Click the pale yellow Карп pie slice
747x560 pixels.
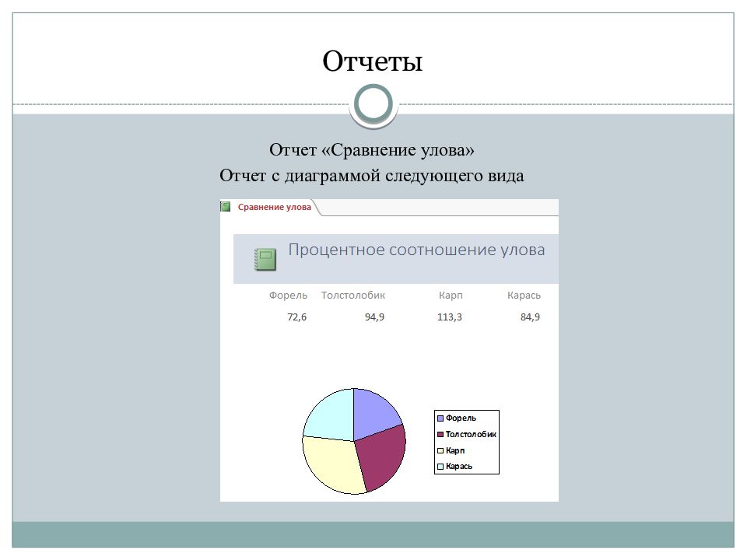tap(331, 466)
